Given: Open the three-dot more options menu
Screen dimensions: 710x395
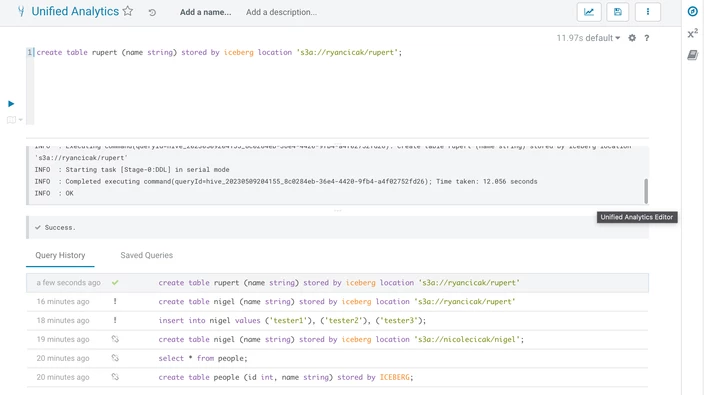Looking at the screenshot, I should 648,12.
